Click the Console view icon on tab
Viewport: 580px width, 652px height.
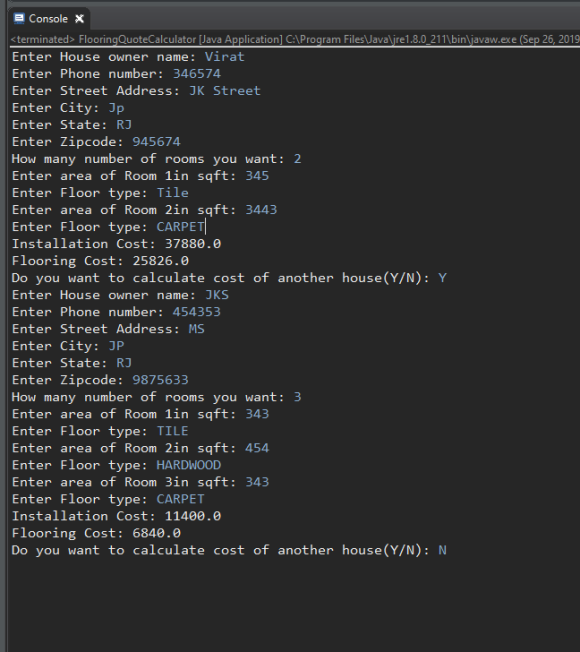(x=19, y=18)
